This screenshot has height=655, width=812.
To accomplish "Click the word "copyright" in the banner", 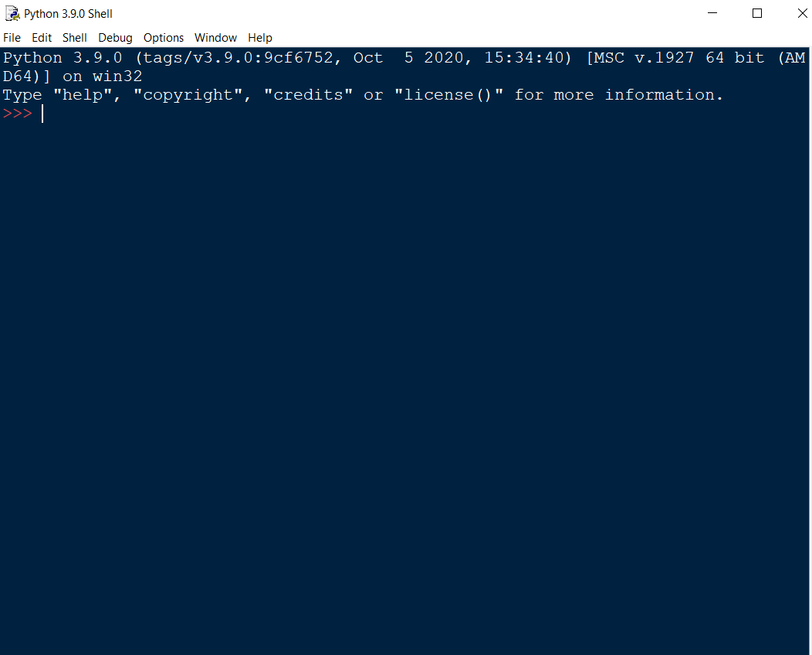I will 188,95.
